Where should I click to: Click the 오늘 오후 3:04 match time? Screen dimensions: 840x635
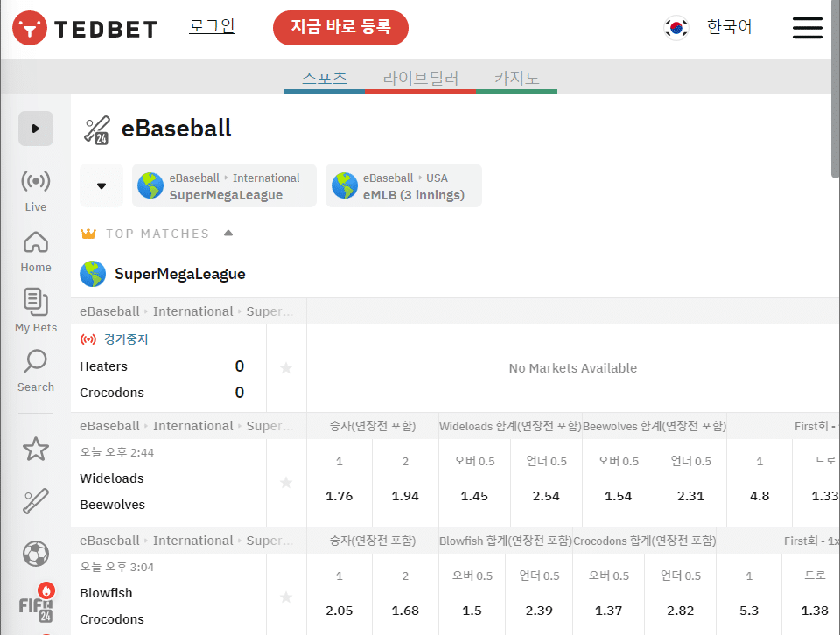pos(116,567)
